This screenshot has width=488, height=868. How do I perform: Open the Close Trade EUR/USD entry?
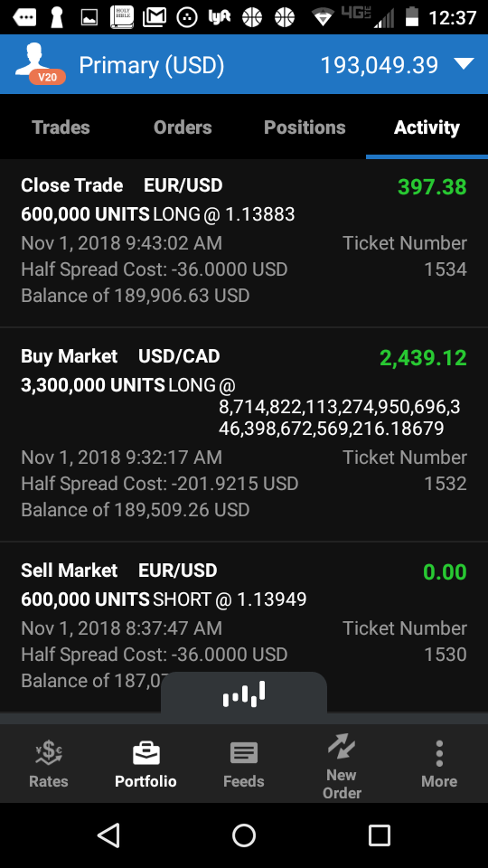(x=244, y=243)
